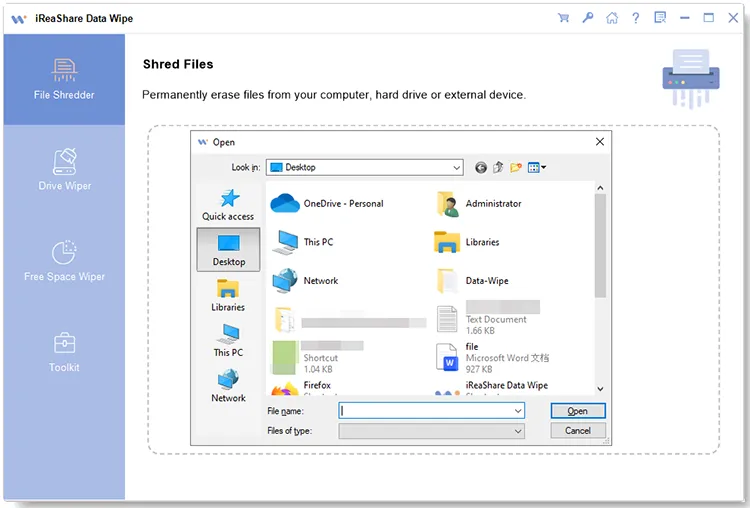
Task: Click the file list scroll down arrow
Action: [600, 389]
